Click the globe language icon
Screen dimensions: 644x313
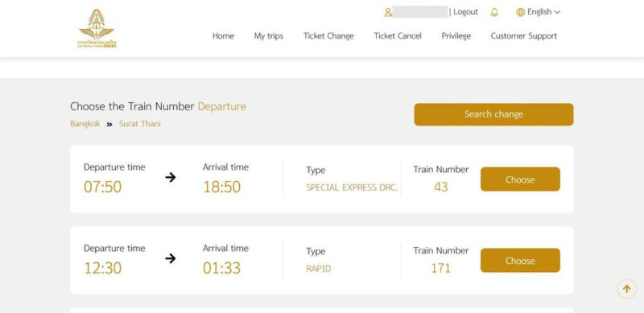point(520,12)
